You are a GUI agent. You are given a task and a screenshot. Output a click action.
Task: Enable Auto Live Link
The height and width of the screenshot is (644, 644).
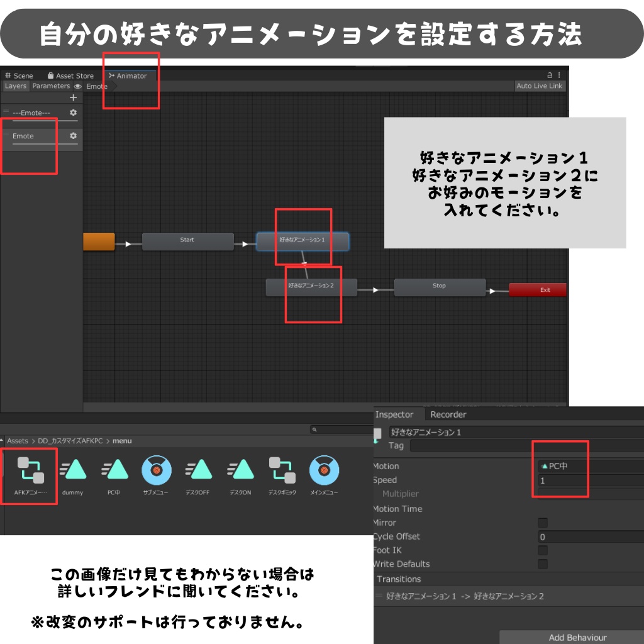(x=540, y=86)
